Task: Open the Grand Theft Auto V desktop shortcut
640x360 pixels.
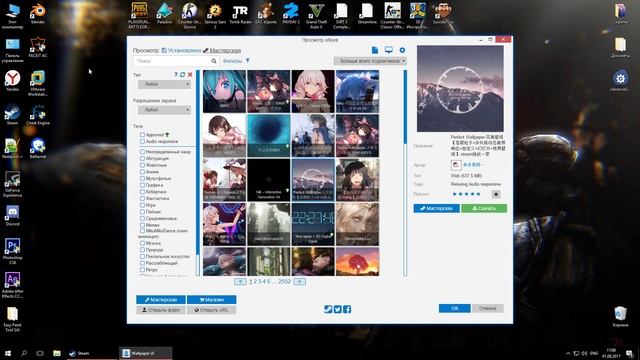Action: coord(316,16)
